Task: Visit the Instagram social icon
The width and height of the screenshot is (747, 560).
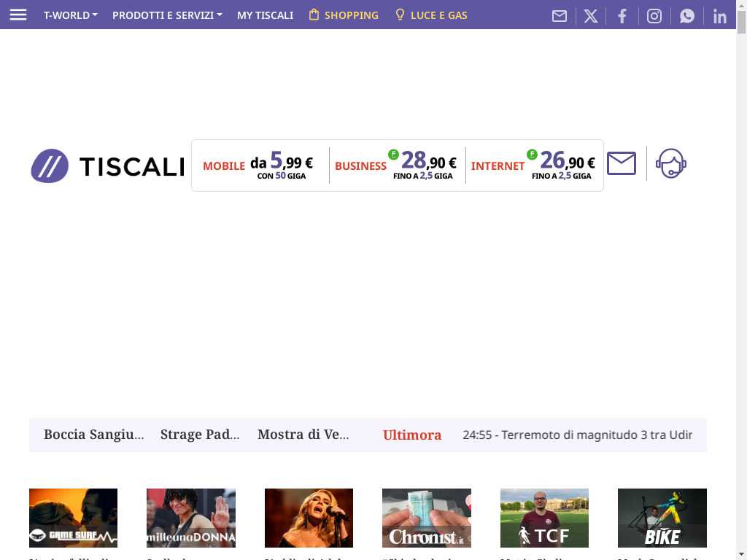Action: coord(654,15)
